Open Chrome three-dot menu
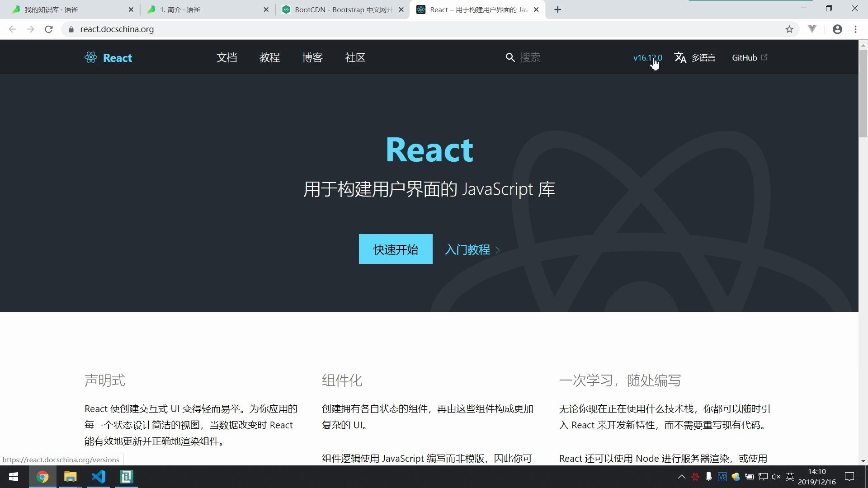Screen dimensions: 868x488 point(855,29)
